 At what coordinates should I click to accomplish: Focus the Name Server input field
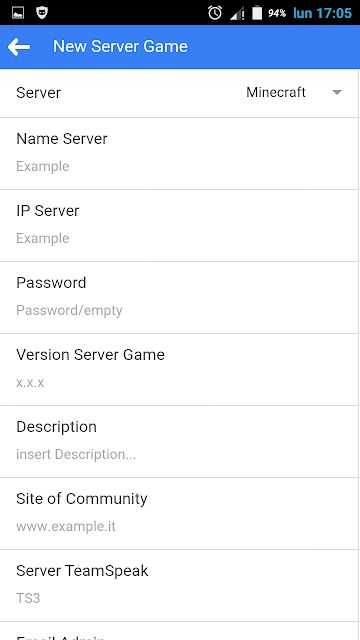coord(179,166)
